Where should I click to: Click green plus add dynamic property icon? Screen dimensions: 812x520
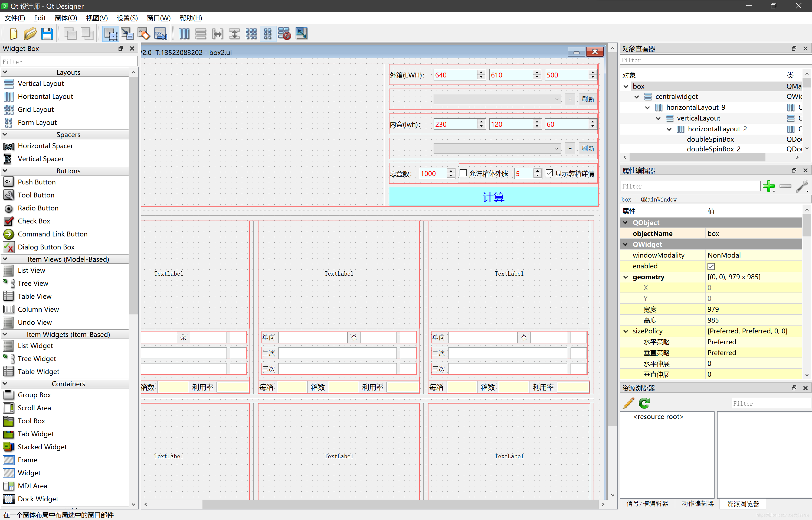[x=768, y=186]
